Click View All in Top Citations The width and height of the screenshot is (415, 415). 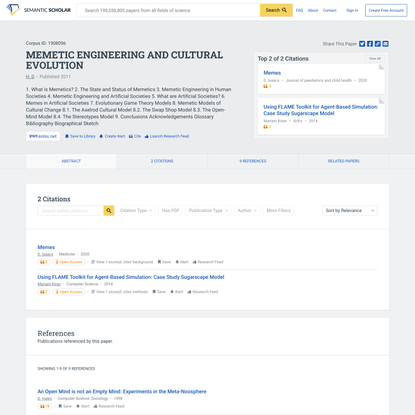375,59
